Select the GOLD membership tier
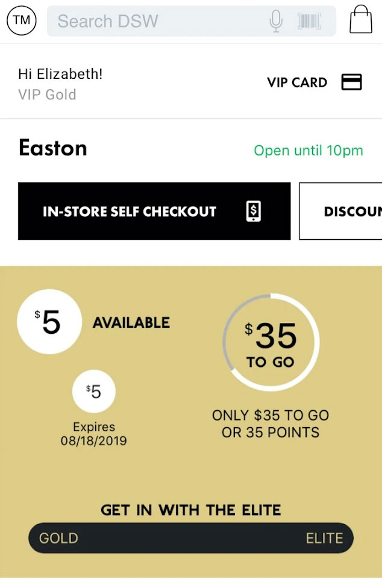This screenshot has width=382, height=588. (x=57, y=538)
